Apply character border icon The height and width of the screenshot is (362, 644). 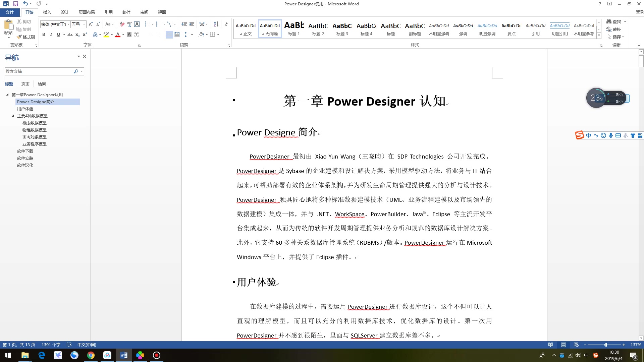(137, 24)
